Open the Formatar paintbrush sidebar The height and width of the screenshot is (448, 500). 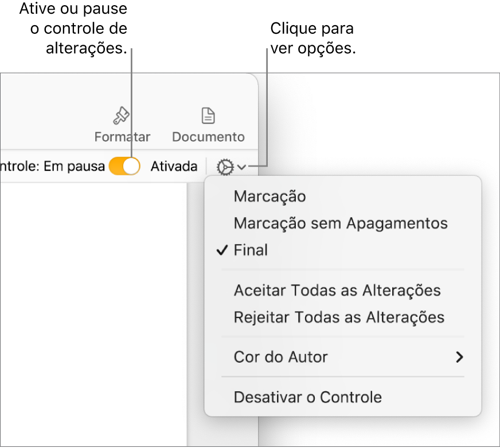pyautogui.click(x=122, y=125)
